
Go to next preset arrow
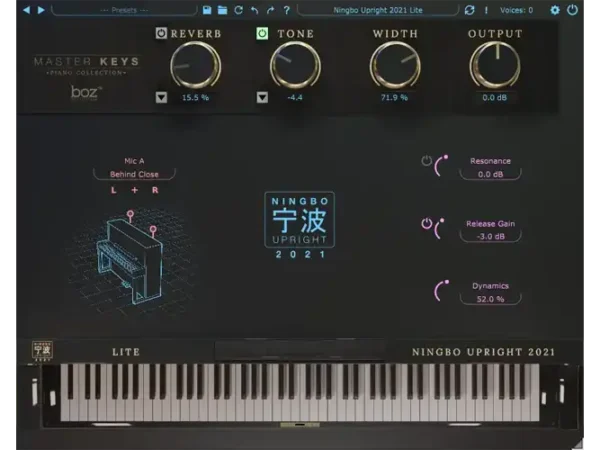coord(41,10)
